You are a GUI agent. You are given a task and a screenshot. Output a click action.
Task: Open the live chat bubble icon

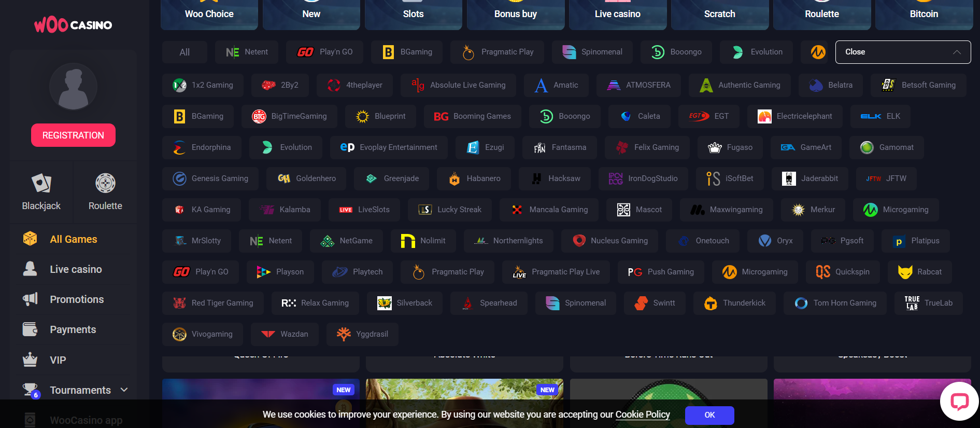pos(959,401)
